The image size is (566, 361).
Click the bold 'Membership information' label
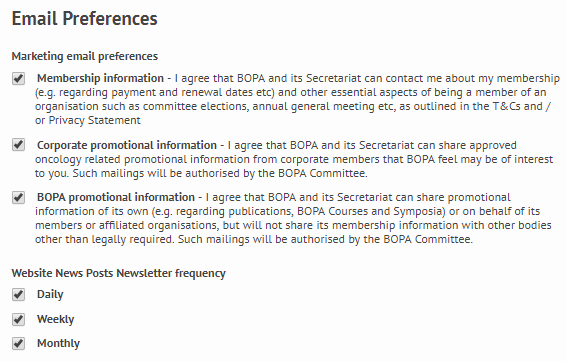[100, 78]
